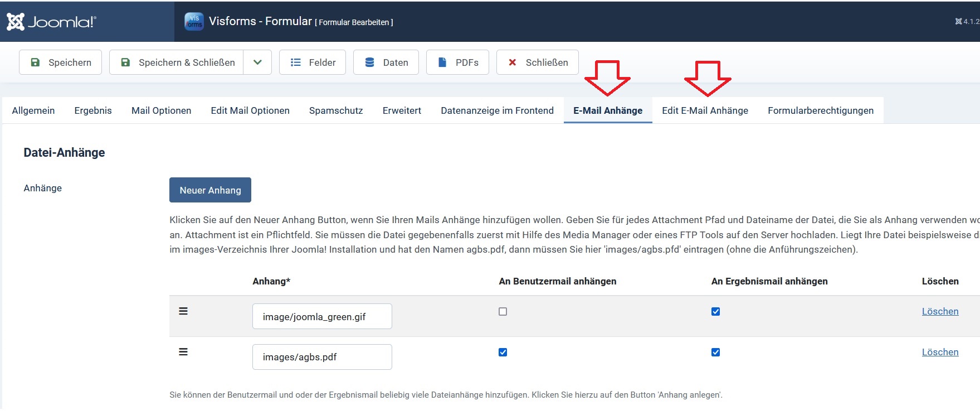Click the Speichern save button
Image resolution: width=980 pixels, height=420 pixels.
60,62
